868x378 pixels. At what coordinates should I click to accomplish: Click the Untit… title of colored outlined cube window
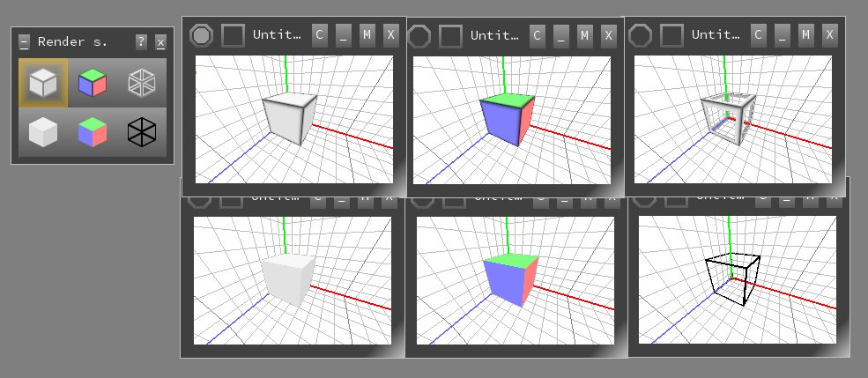[x=494, y=35]
